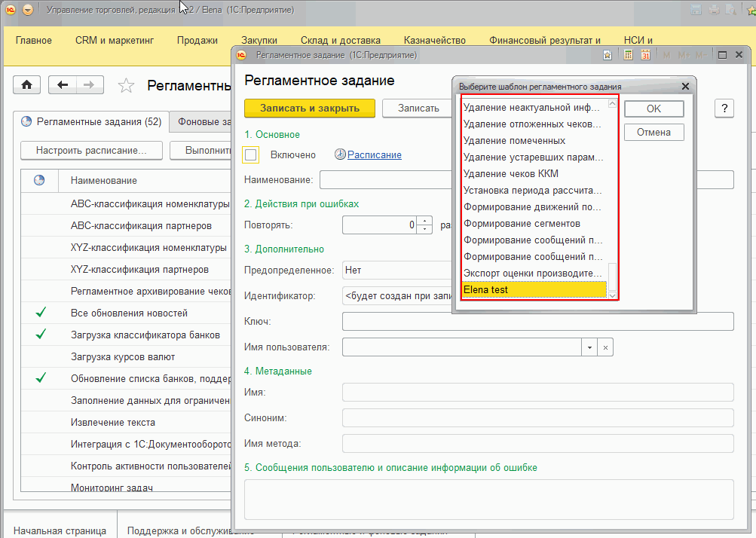Click the clock column header icon

39,180
